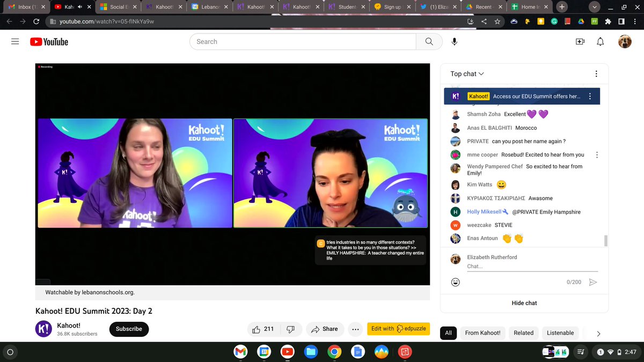Go to the YouTube home logo
Screen dimensions: 644x362
[49, 42]
